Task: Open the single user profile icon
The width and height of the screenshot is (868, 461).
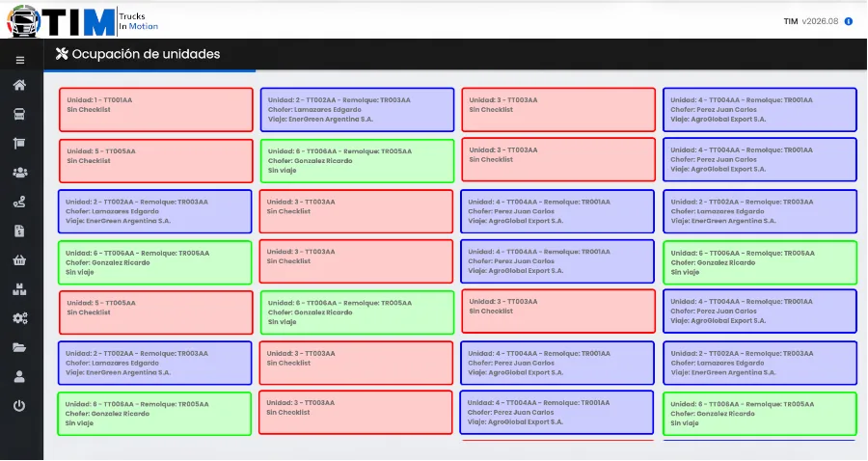Action: point(19,377)
